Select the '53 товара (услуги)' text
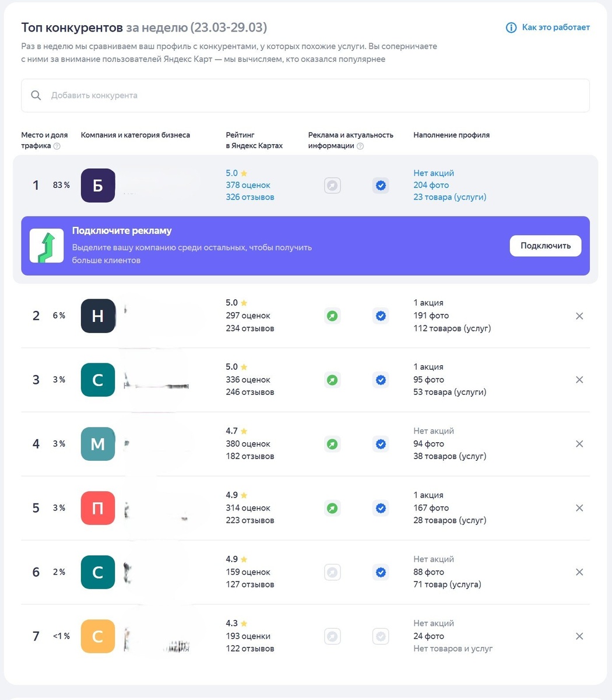This screenshot has width=612, height=700. pos(450,392)
